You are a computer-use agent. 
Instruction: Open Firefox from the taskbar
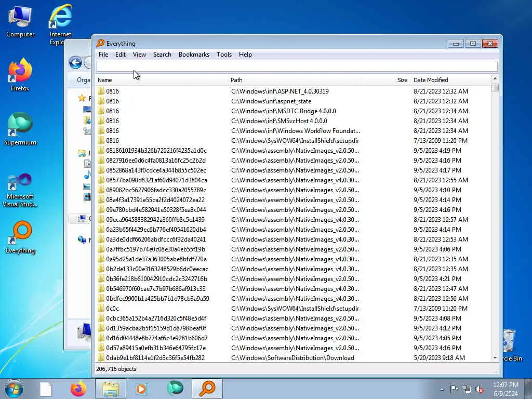78,389
